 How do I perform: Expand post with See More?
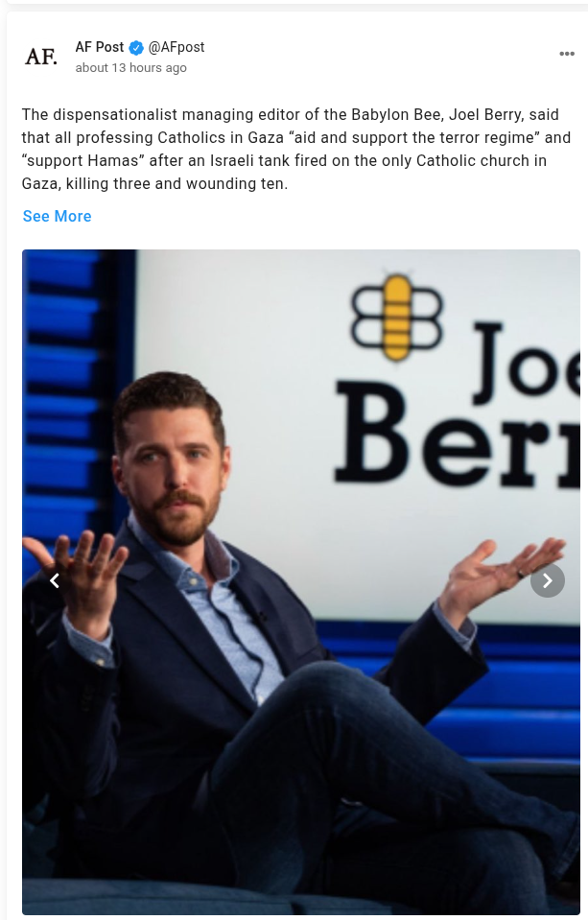coord(57,217)
